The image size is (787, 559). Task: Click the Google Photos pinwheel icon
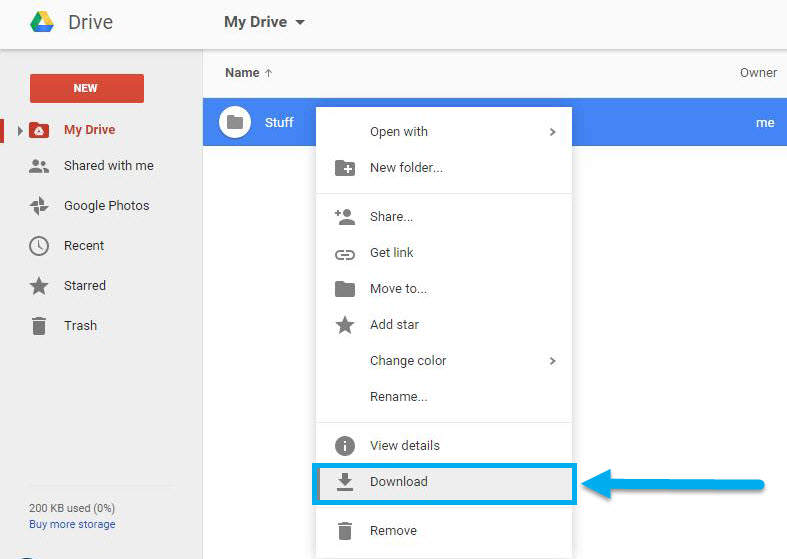[39, 206]
